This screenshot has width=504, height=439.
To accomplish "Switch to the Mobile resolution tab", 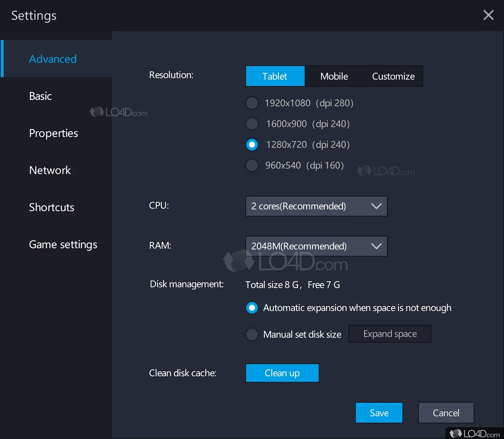I will point(334,76).
